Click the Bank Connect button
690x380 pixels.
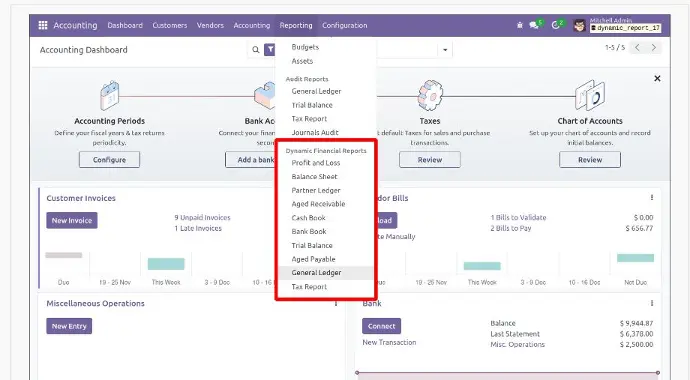coord(382,326)
